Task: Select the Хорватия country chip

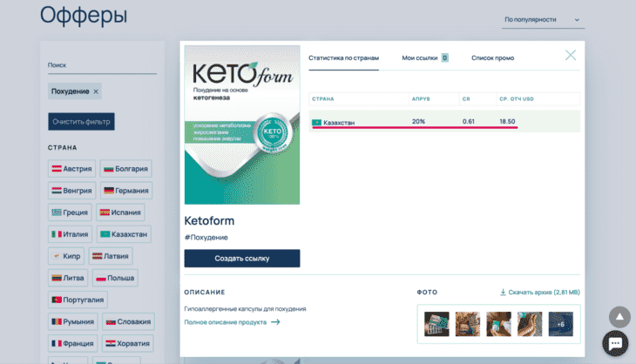Action: 128,344
